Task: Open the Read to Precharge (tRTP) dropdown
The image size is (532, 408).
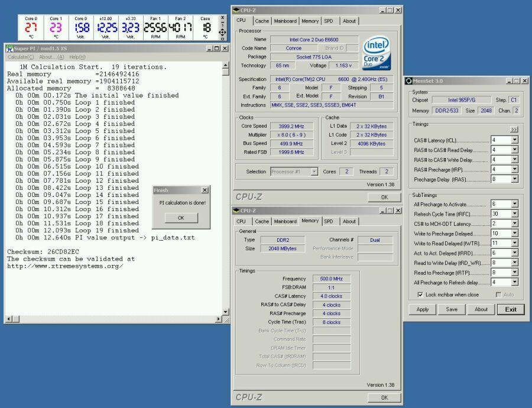Action: 515,272
